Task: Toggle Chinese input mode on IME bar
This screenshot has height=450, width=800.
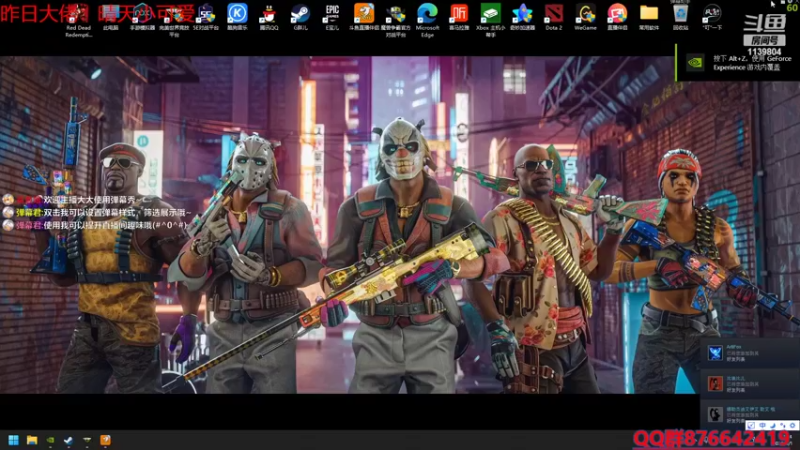Action: tap(762, 425)
